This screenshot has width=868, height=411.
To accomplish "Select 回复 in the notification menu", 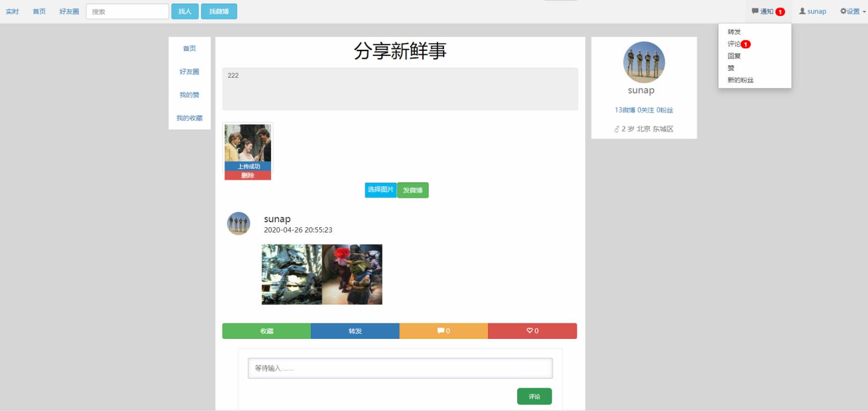I will (734, 56).
